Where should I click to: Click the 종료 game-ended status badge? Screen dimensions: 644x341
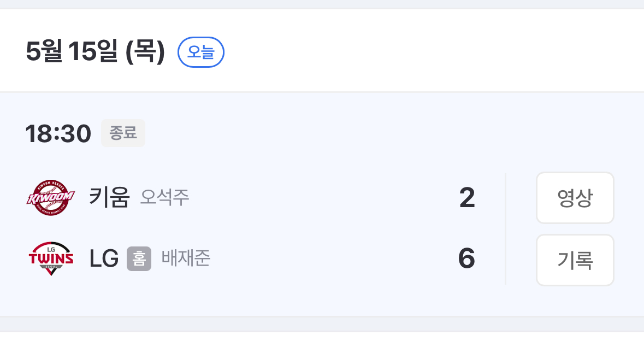tap(123, 133)
